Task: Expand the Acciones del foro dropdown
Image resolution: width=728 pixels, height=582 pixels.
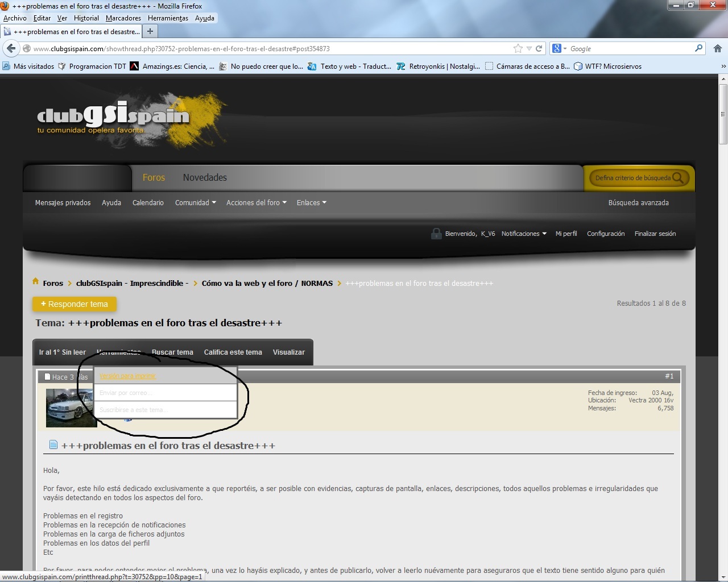Action: (x=256, y=203)
